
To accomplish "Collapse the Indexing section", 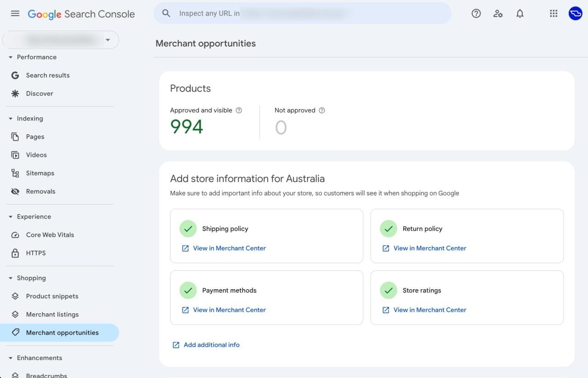I will [x=11, y=119].
